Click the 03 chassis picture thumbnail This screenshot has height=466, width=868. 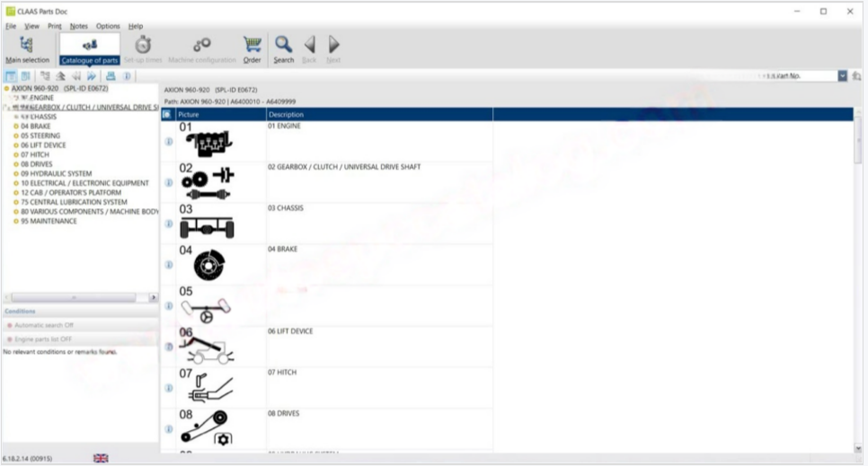(207, 224)
